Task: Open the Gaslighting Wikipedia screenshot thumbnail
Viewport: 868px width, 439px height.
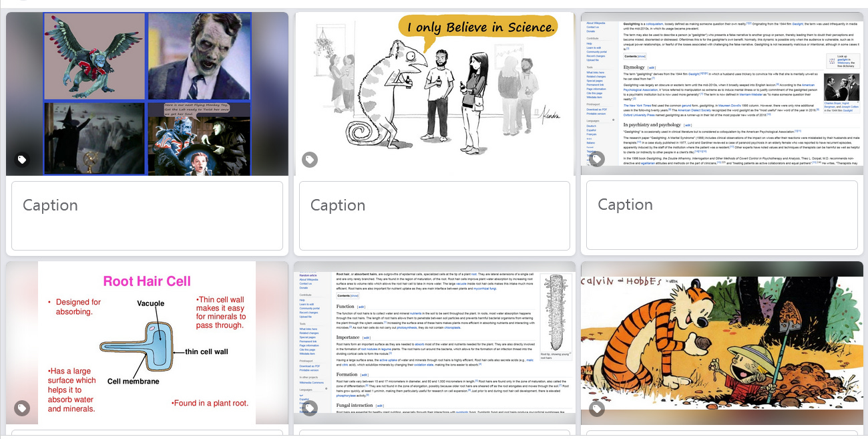Action: pyautogui.click(x=722, y=94)
